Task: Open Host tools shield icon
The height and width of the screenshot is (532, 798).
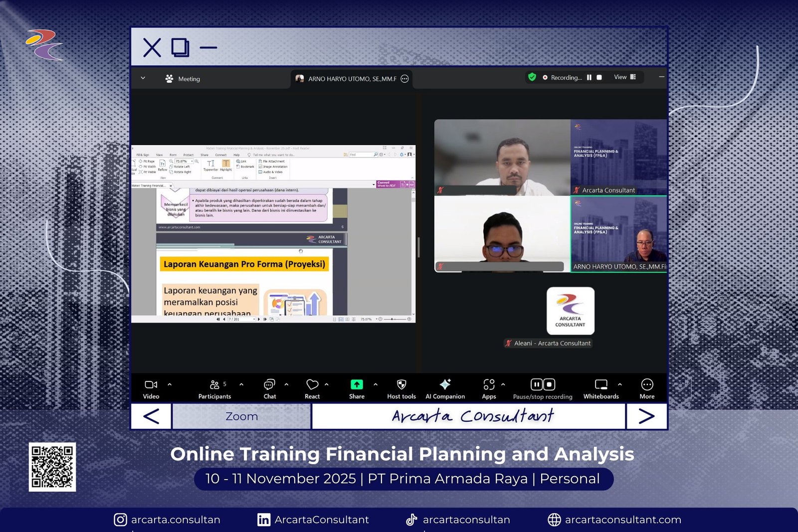Action: point(401,385)
